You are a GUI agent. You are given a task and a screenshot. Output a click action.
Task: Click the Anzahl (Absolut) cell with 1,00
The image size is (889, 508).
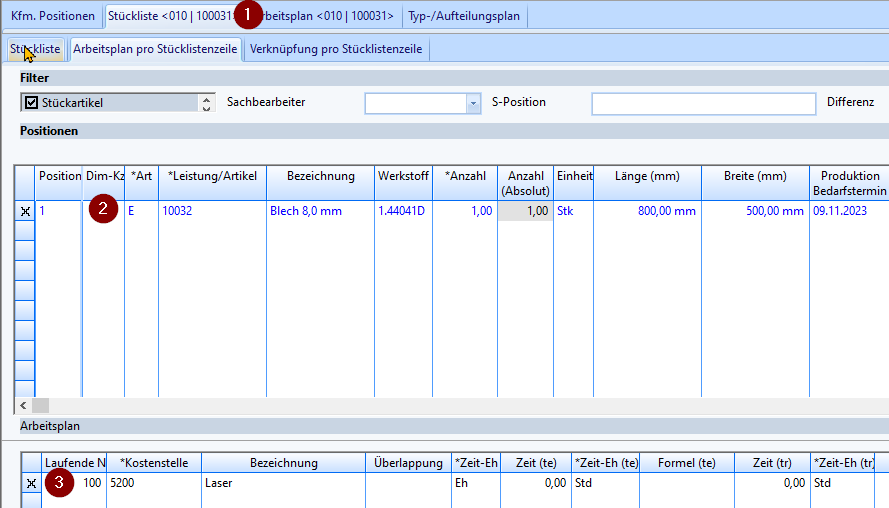point(525,211)
